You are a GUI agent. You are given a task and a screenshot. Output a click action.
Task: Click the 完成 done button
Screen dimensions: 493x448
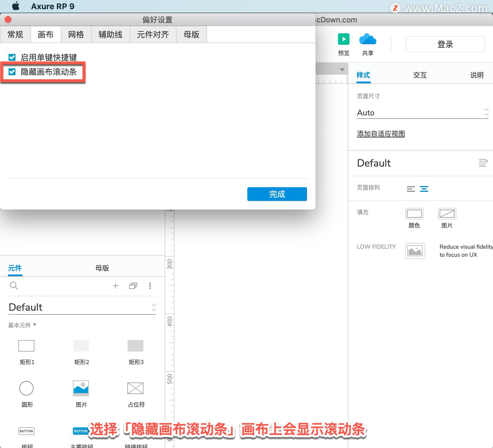click(x=277, y=194)
